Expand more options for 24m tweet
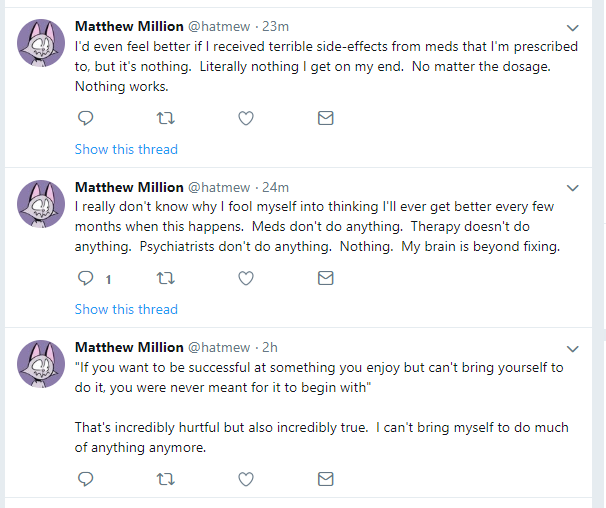Viewport: 606px width, 508px height. click(x=573, y=188)
